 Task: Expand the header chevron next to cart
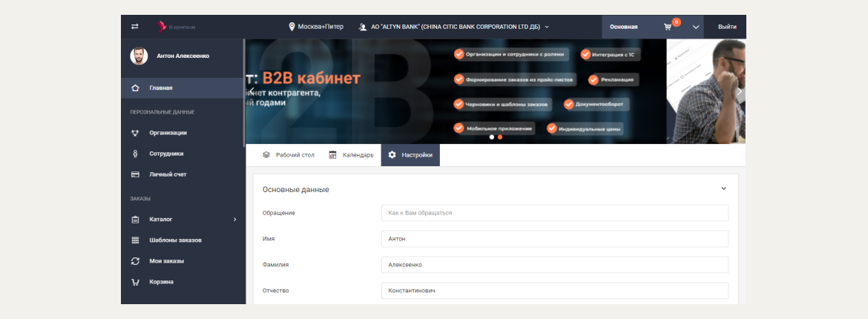(696, 27)
